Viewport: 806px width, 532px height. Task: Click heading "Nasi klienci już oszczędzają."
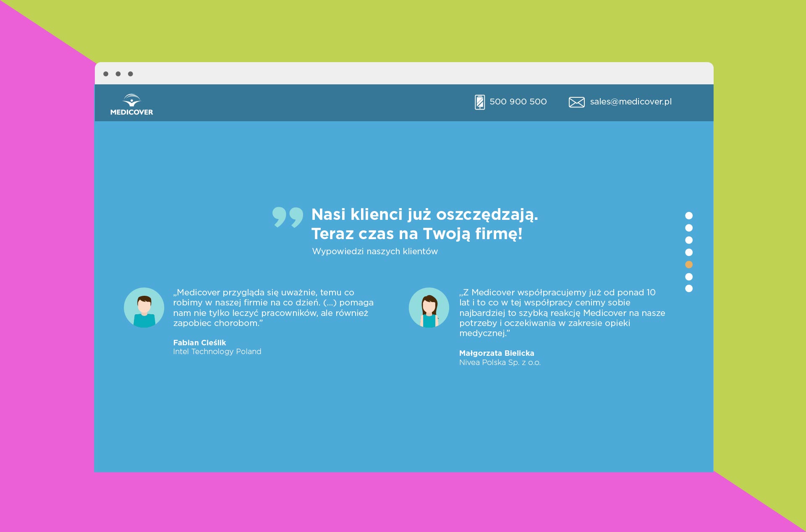tap(424, 214)
